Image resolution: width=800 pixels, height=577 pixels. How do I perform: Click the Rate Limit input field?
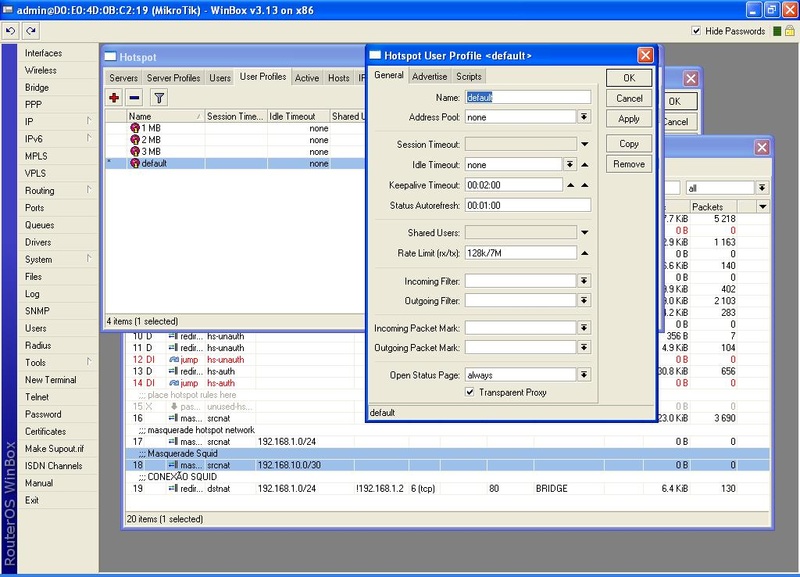pos(520,253)
